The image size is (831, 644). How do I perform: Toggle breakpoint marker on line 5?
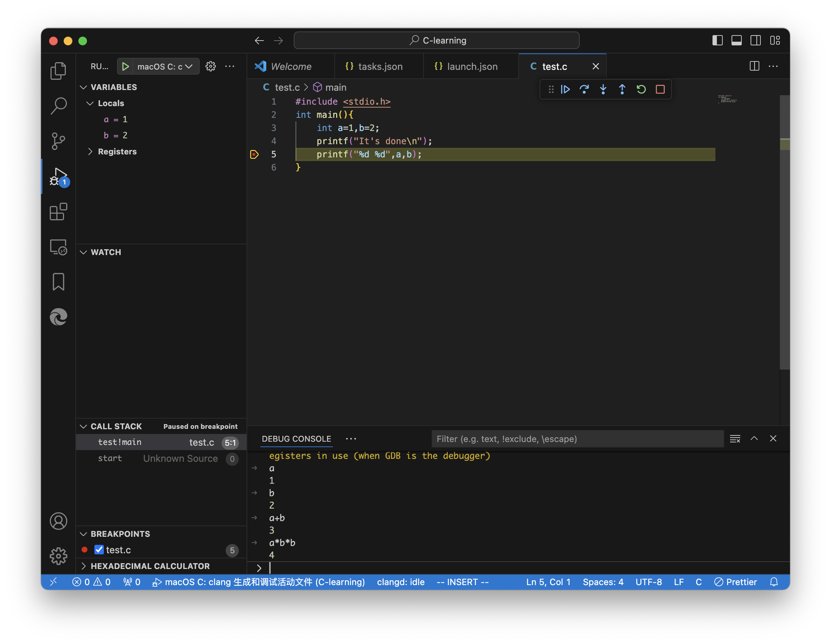tap(254, 154)
